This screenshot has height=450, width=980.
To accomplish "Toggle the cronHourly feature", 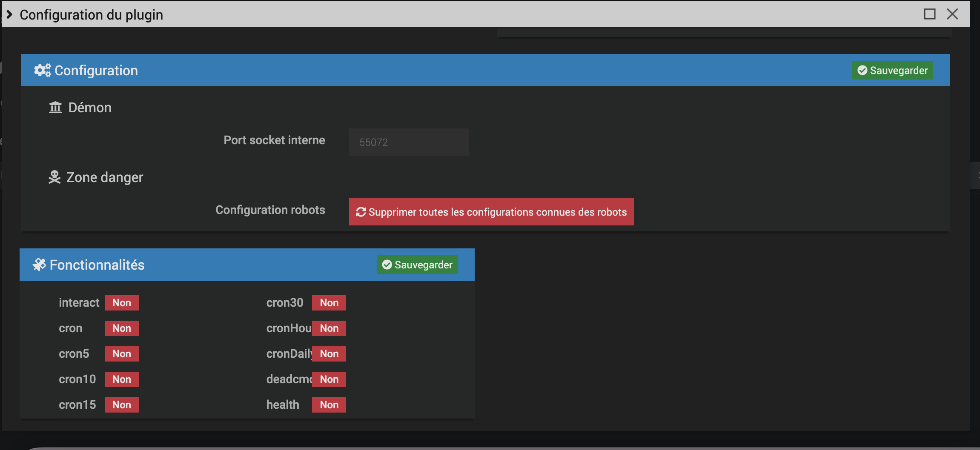I will pyautogui.click(x=329, y=328).
